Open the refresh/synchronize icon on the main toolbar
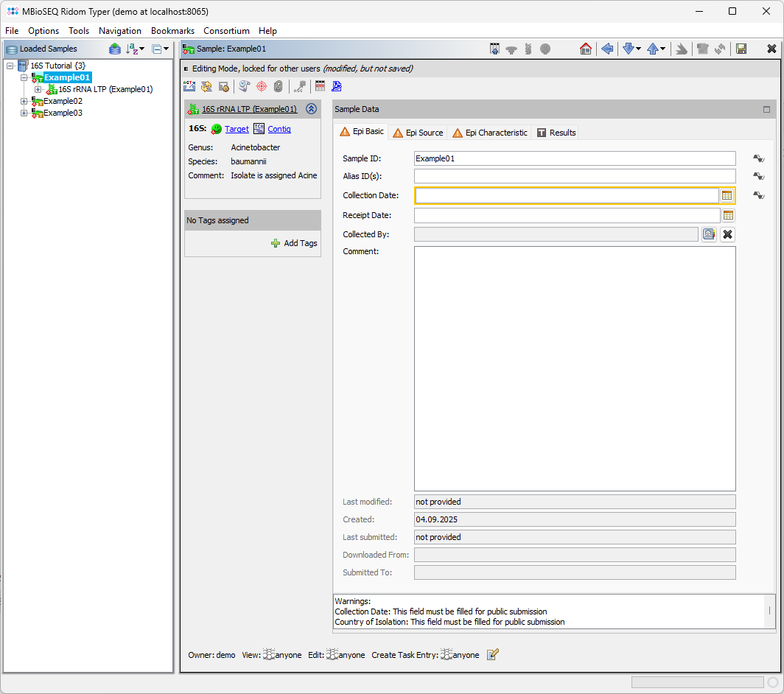Viewport: 784px width, 694px height. tap(721, 49)
